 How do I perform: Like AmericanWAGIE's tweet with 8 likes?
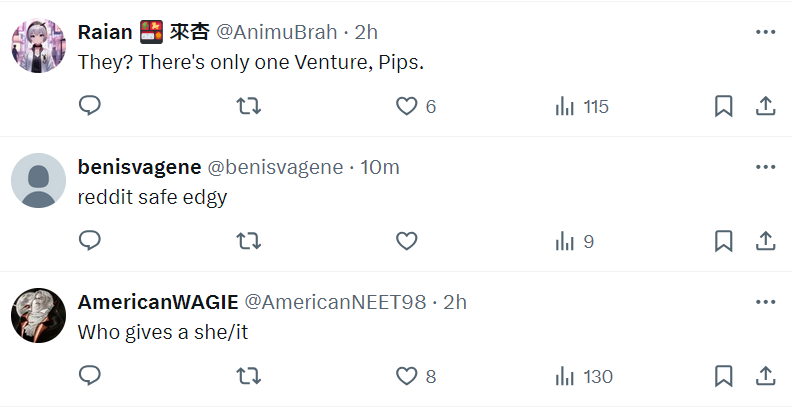[415, 376]
